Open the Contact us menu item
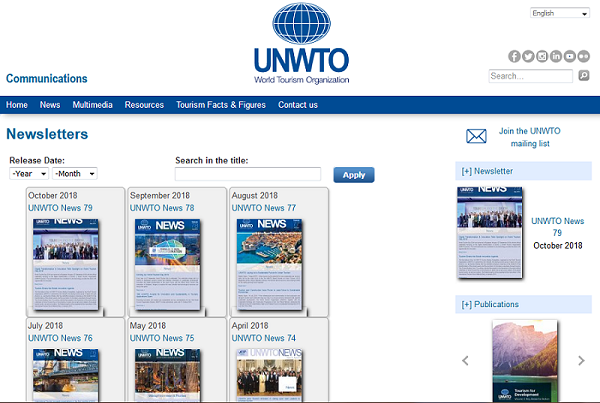Viewport: 600px width, 403px height. 298,105
